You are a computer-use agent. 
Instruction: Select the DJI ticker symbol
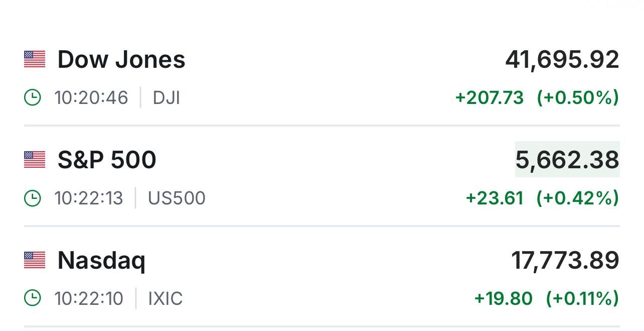[x=166, y=97]
